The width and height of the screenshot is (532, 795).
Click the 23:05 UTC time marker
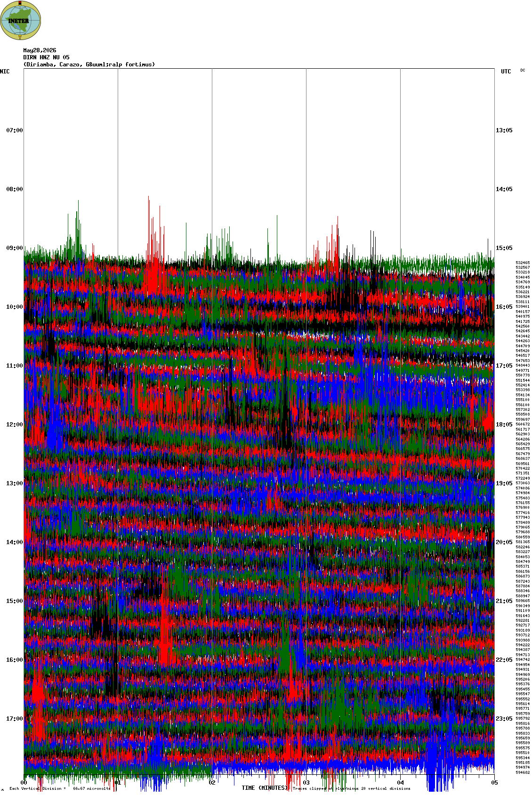click(504, 719)
